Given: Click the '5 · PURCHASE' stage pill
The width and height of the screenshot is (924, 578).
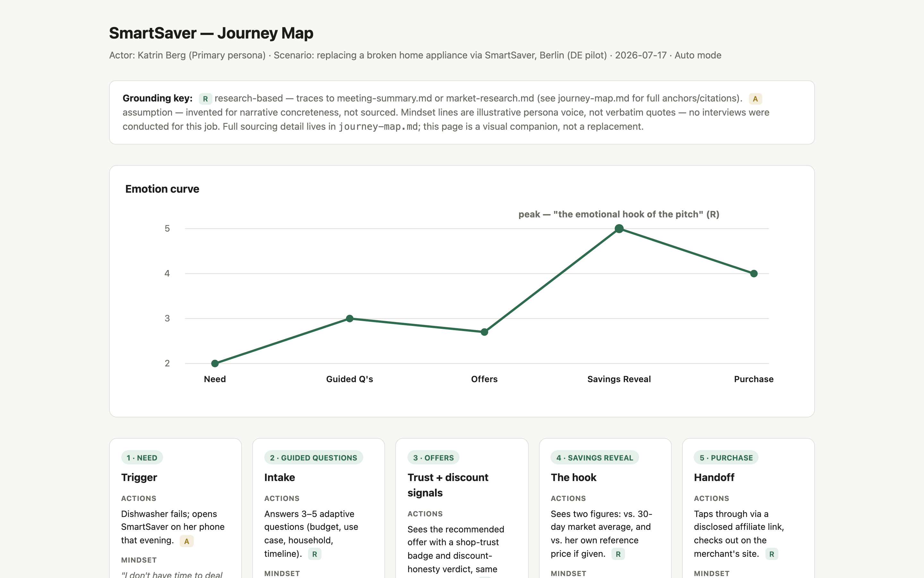Looking at the screenshot, I should (x=726, y=458).
